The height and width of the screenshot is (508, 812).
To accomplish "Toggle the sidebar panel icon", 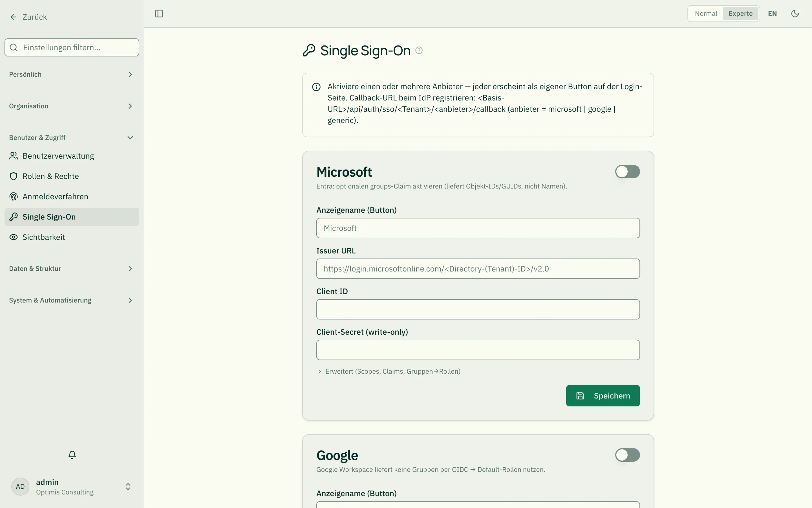I will pos(159,14).
